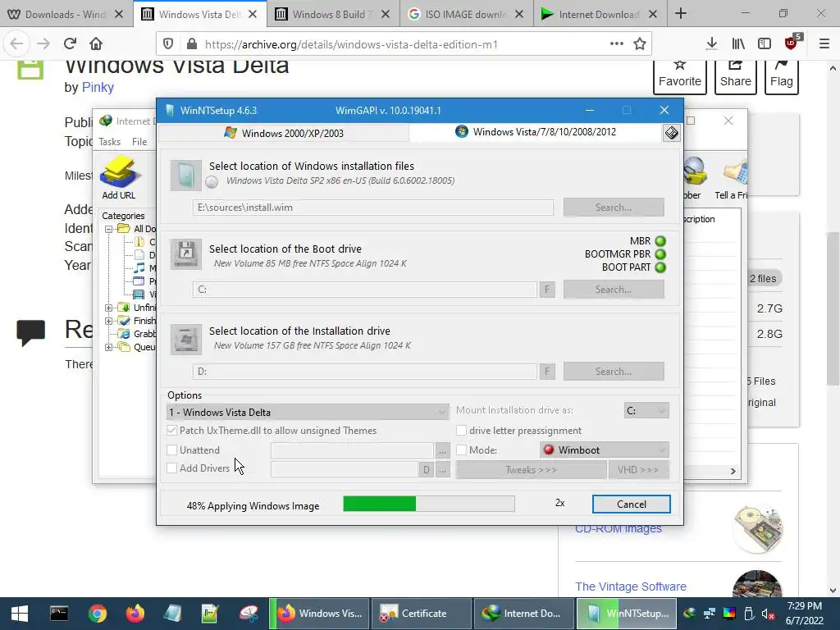This screenshot has height=630, width=840.
Task: Click Share button on archive page
Action: click(x=736, y=77)
